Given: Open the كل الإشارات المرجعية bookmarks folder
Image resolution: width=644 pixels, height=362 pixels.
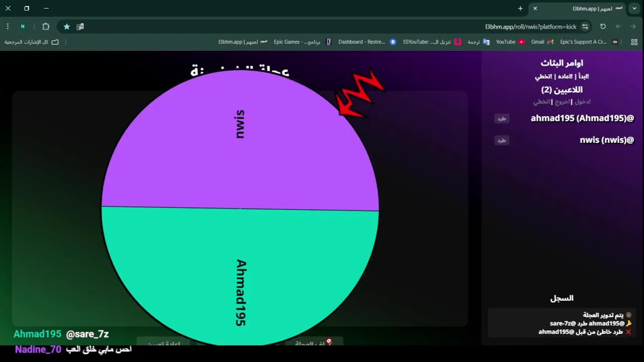Looking at the screenshot, I should click(31, 42).
